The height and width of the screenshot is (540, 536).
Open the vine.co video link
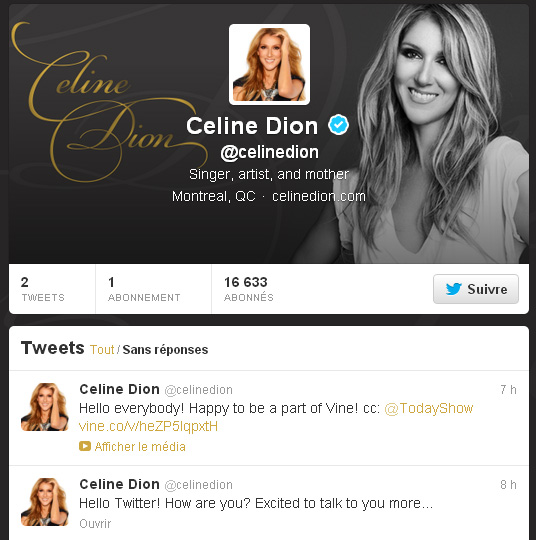tap(148, 427)
